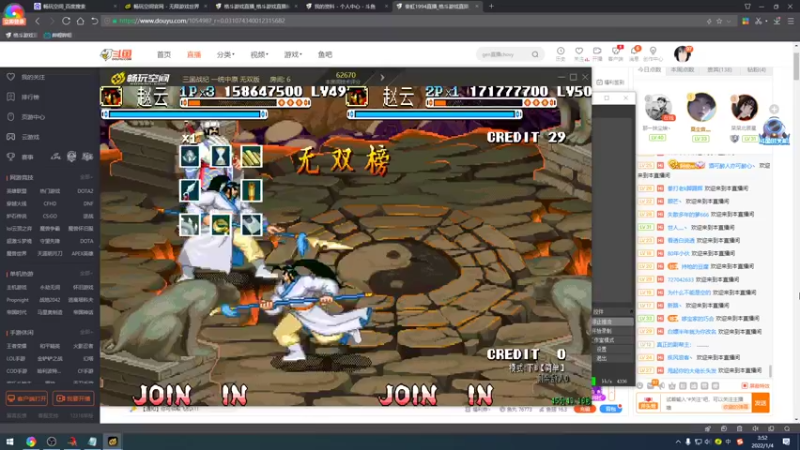Open the user avatar menu in the header
Image resolution: width=800 pixels, height=450 pixels.
pos(682,54)
